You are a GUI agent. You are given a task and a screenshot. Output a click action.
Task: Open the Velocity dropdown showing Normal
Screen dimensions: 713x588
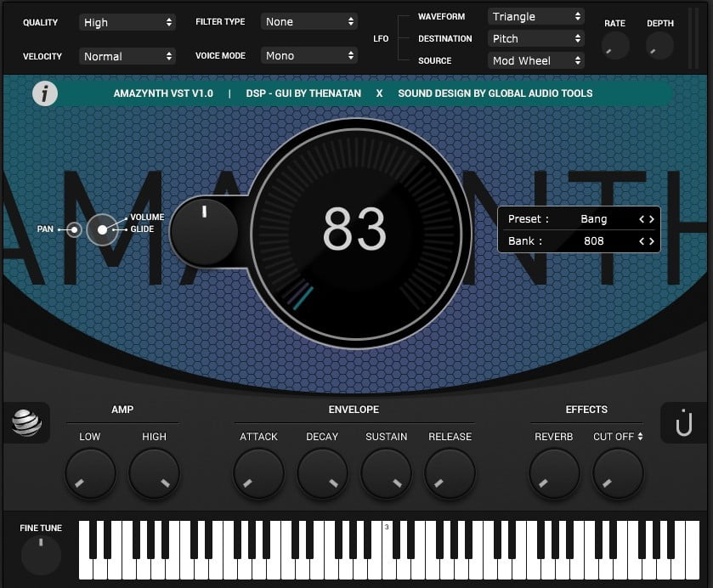point(127,56)
